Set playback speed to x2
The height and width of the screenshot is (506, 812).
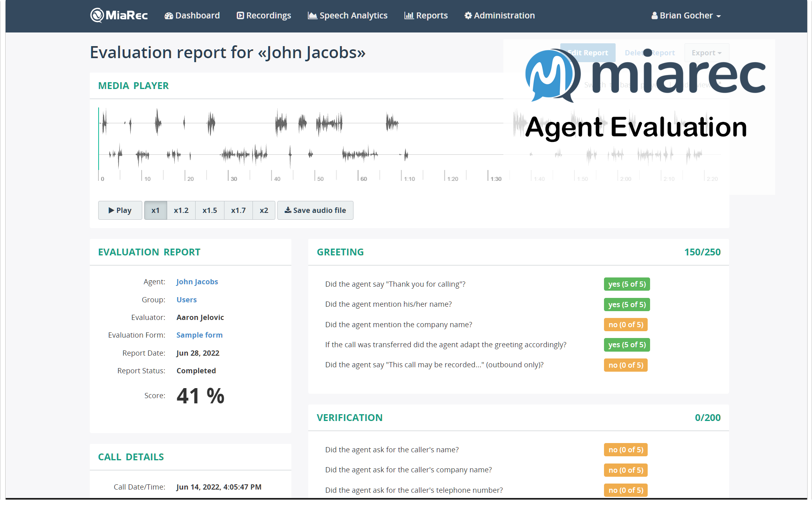click(x=264, y=210)
